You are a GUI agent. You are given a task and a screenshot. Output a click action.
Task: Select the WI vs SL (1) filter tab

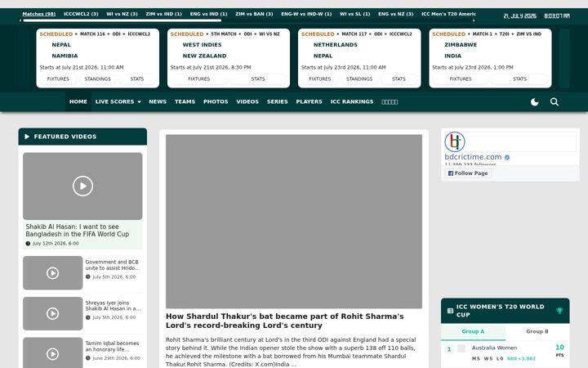click(x=354, y=14)
